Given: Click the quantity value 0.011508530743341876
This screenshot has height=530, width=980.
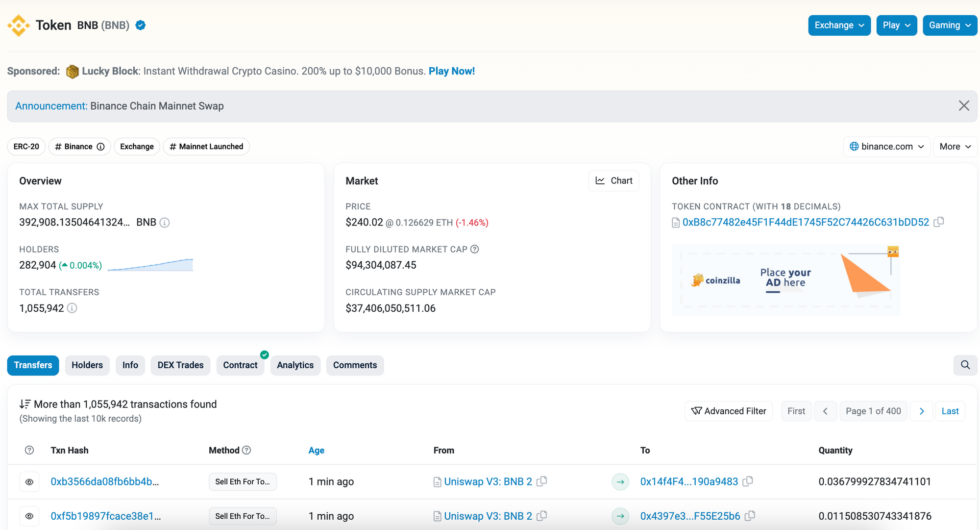Looking at the screenshot, I should point(875,516).
